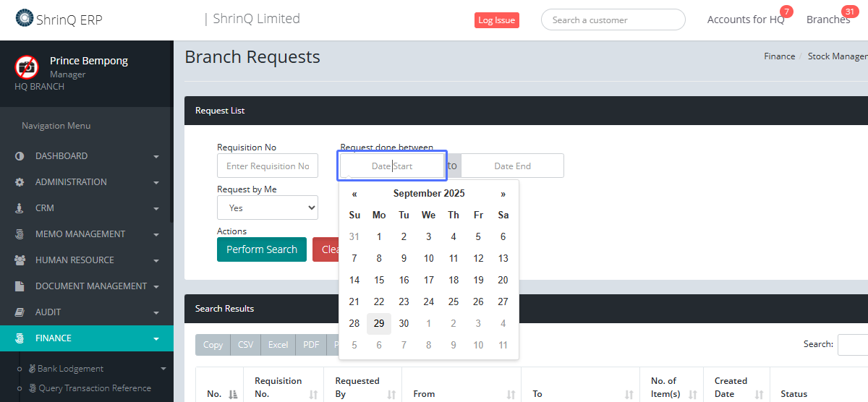
Task: Expand the Memo Management menu arrow
Action: pos(156,235)
